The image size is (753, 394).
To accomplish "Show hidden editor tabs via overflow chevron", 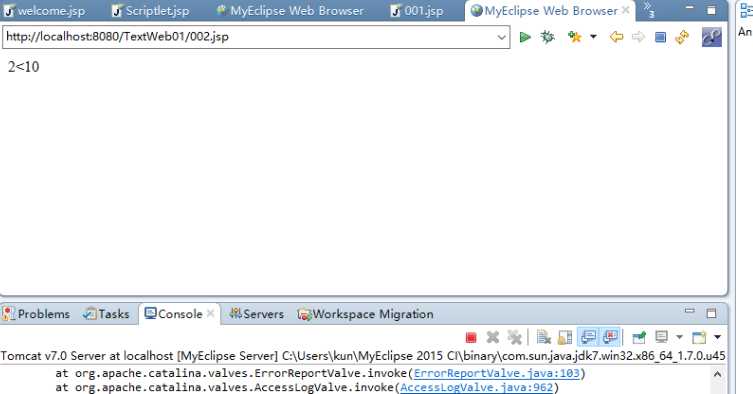I will (x=648, y=10).
